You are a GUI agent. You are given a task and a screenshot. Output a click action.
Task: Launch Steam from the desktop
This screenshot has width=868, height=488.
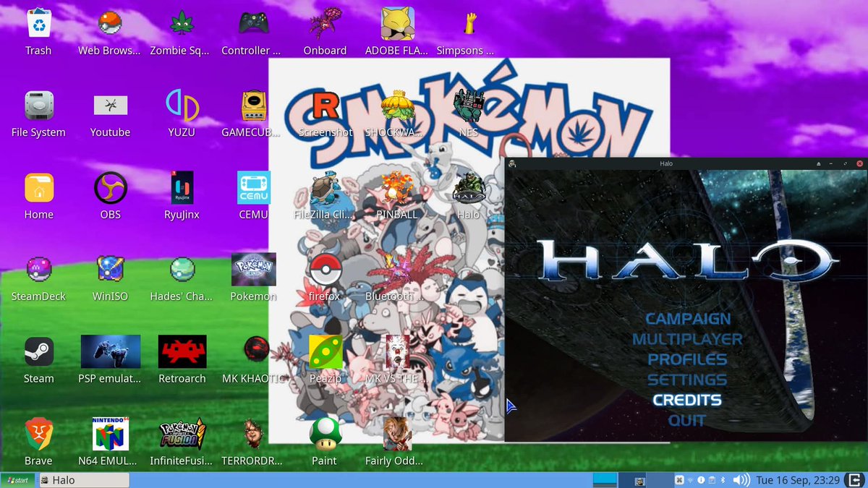click(38, 352)
